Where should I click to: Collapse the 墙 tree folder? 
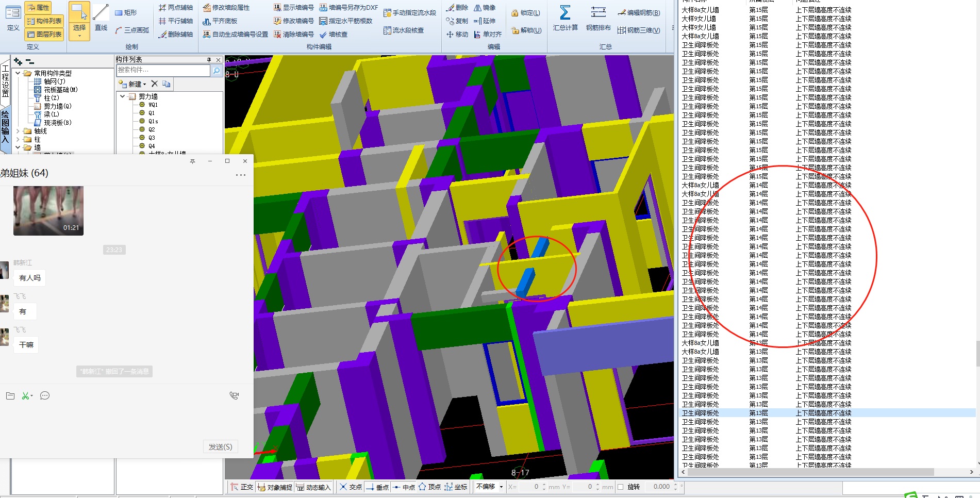coord(18,147)
